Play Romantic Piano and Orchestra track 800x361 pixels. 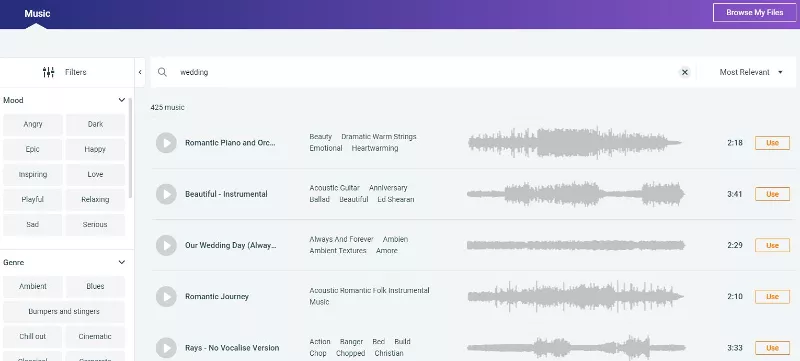coord(166,143)
